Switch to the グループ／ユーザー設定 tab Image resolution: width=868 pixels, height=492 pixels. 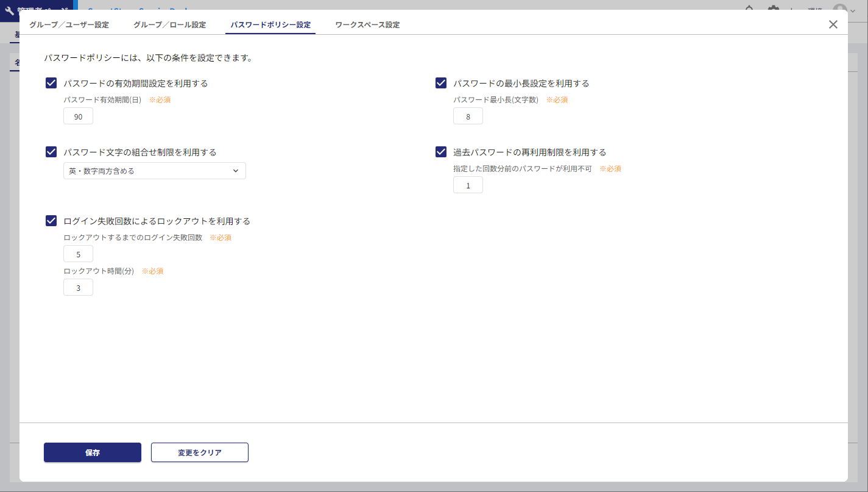pyautogui.click(x=69, y=25)
